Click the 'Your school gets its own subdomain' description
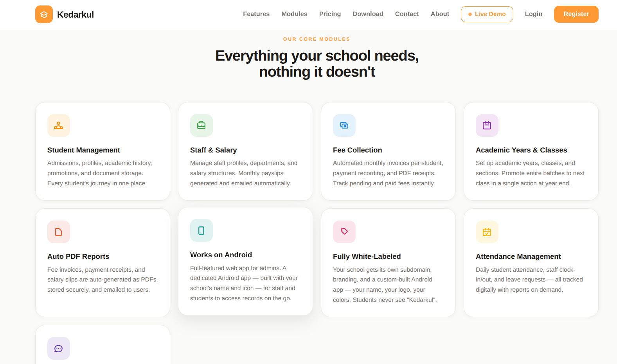 tap(385, 285)
